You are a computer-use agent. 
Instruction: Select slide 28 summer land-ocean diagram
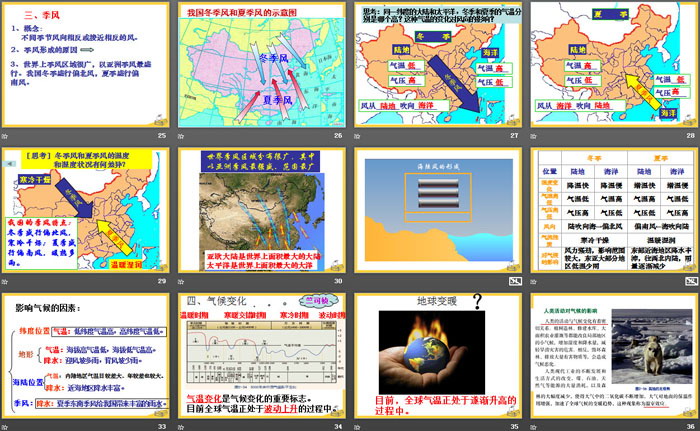pos(614,64)
